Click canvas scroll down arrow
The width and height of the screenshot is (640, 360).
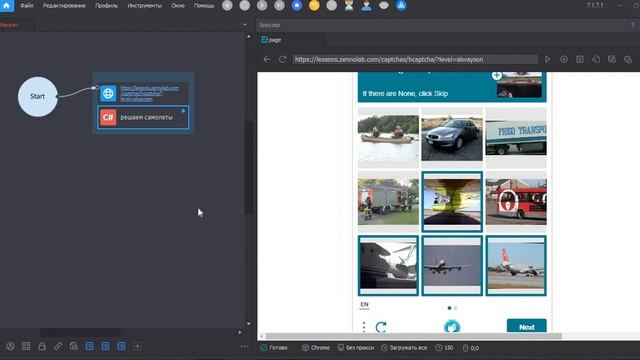pyautogui.click(x=249, y=324)
